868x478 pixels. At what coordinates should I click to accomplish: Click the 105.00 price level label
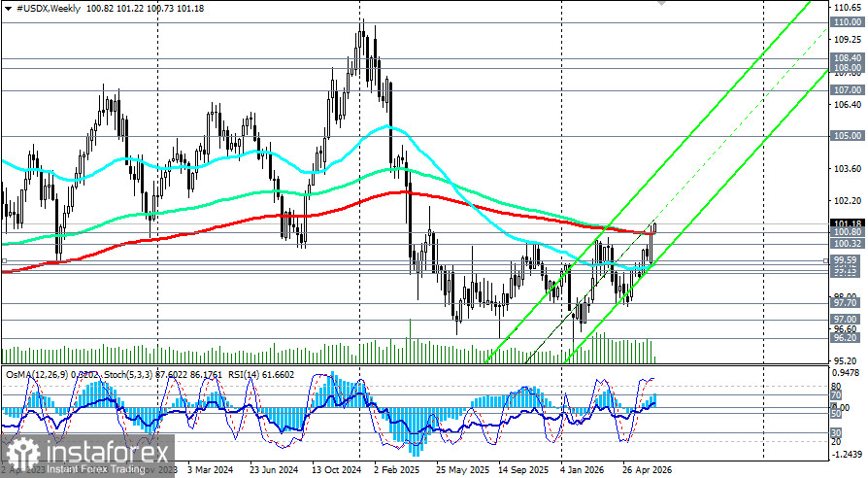[x=848, y=136]
